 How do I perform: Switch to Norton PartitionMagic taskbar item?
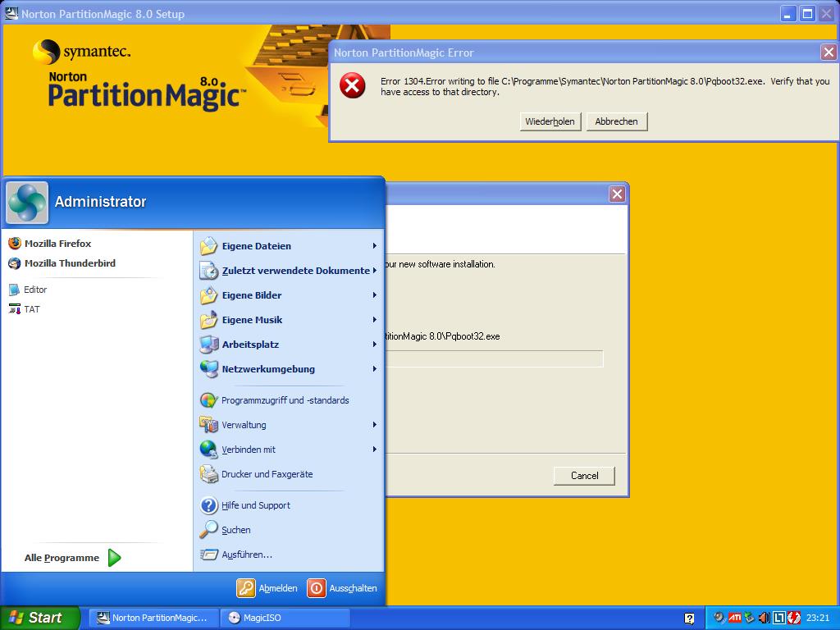click(153, 618)
